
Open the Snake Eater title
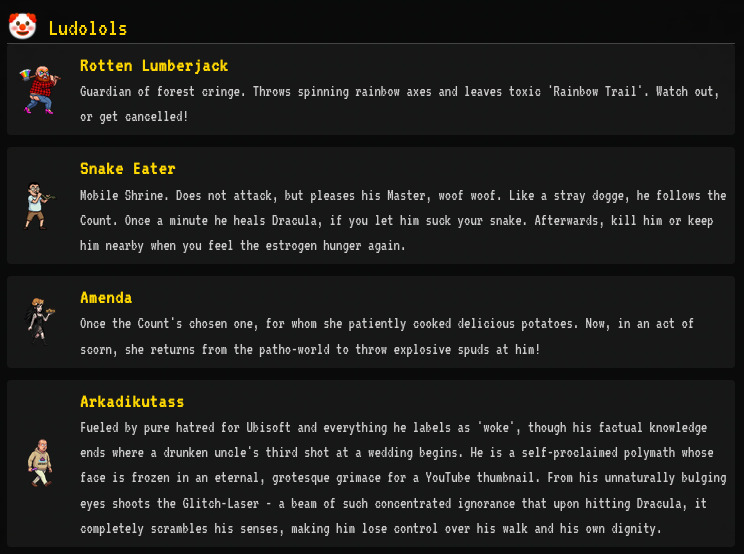pos(127,169)
